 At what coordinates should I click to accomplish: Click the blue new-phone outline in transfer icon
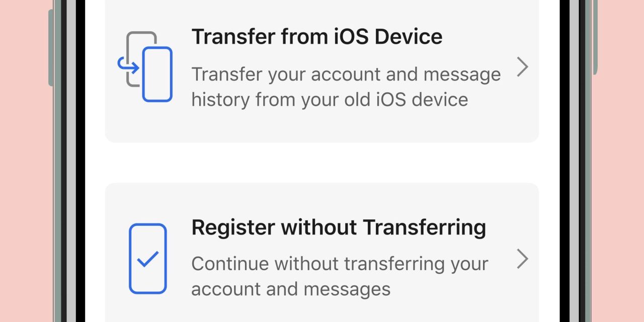click(x=157, y=74)
